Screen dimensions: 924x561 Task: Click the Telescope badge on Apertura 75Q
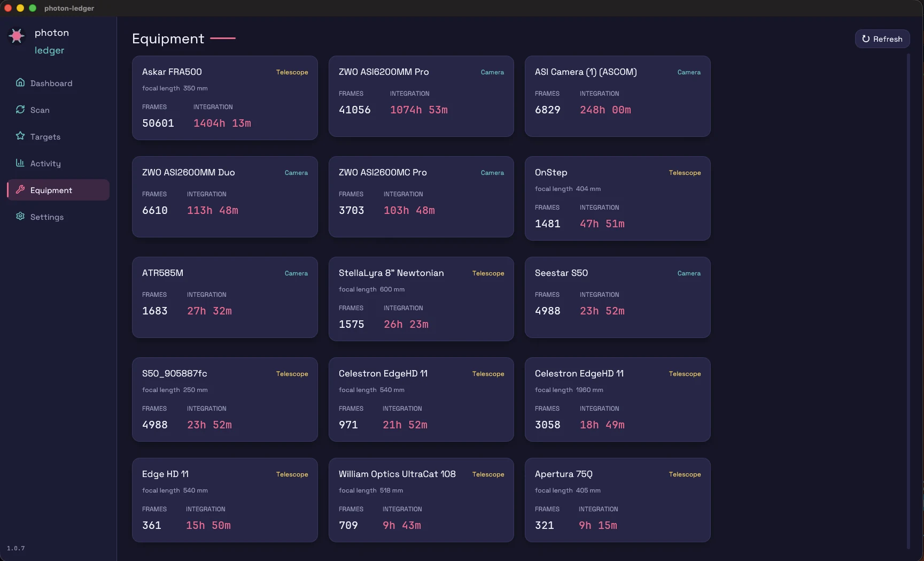(685, 474)
